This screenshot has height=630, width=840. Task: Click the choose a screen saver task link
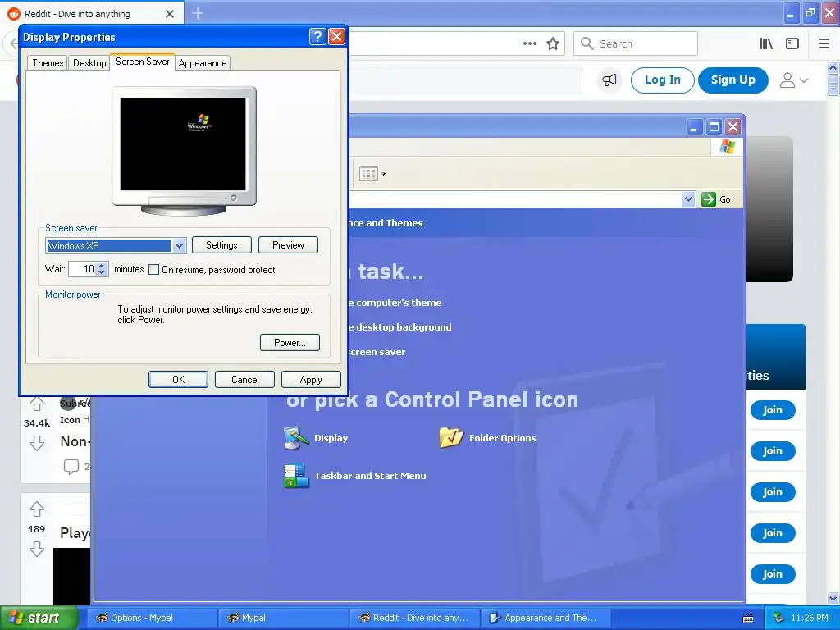tap(377, 352)
